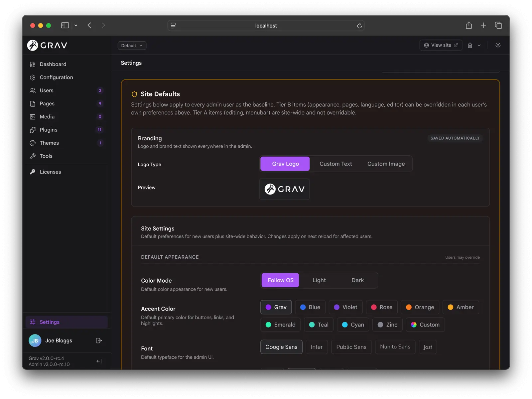Toggle light mode with the sun icon

(x=498, y=45)
